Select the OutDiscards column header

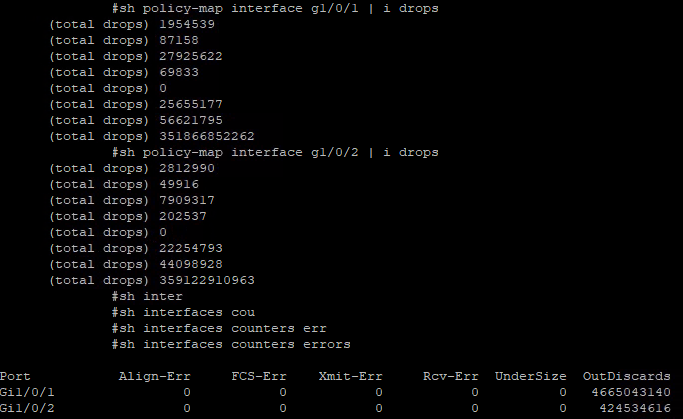[x=626, y=376]
